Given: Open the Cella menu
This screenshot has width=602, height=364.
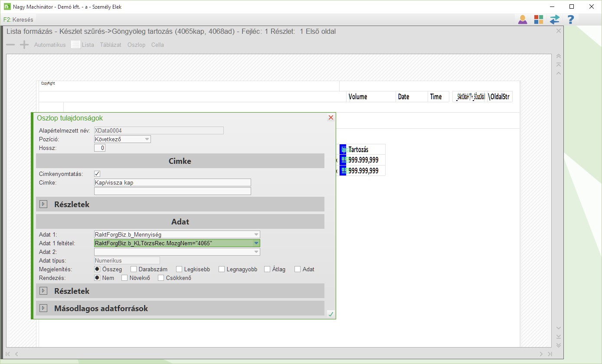Looking at the screenshot, I should click(x=157, y=45).
